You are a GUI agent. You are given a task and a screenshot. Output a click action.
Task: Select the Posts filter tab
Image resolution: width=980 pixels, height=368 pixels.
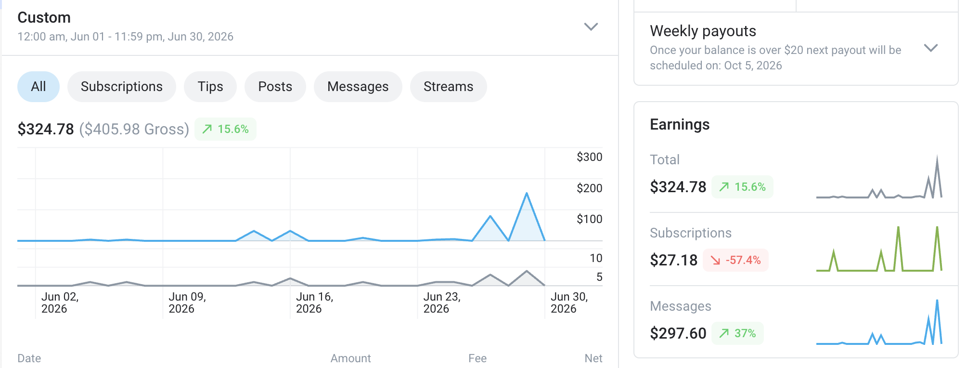coord(275,87)
